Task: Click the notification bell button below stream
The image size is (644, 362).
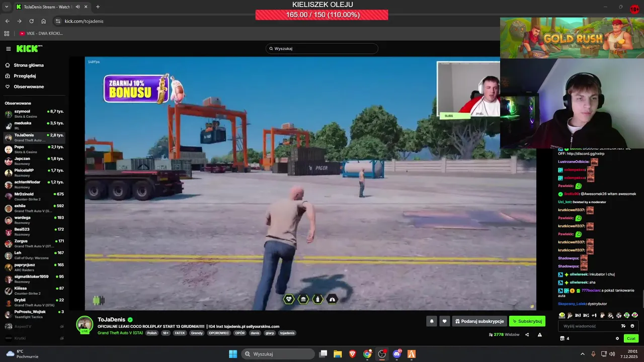Action: click(432, 321)
